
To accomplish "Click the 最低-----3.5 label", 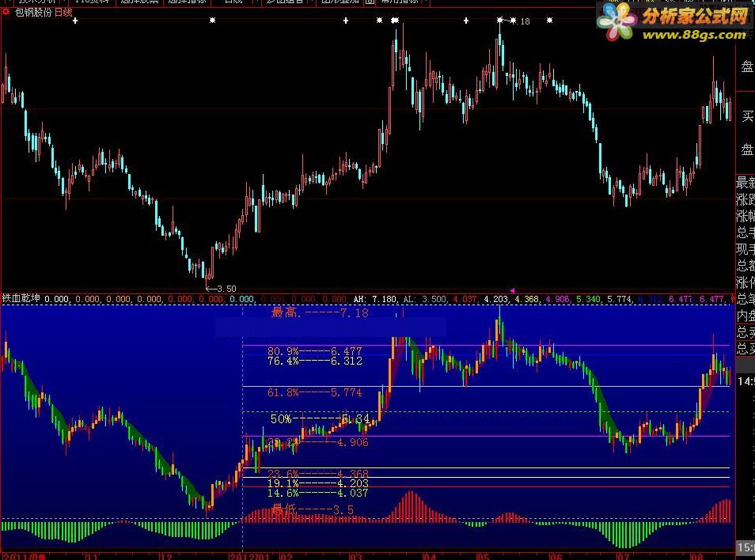I will [313, 509].
